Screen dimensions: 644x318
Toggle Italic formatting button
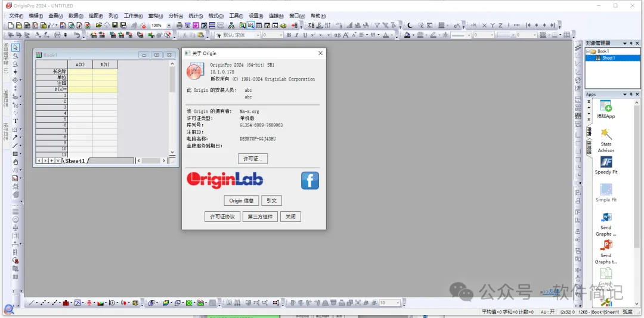coord(296,35)
